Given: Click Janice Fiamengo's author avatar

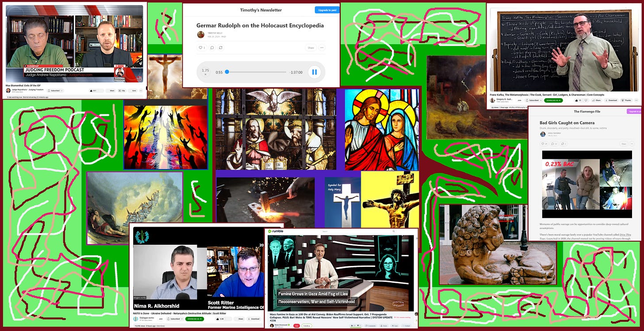Looking at the screenshot, I should [542, 134].
